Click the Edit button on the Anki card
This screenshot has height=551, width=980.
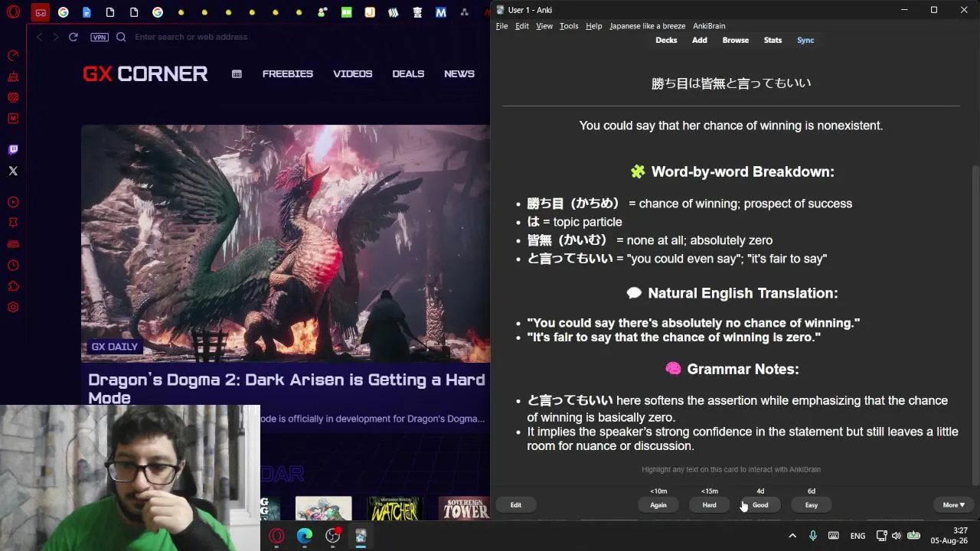click(516, 505)
